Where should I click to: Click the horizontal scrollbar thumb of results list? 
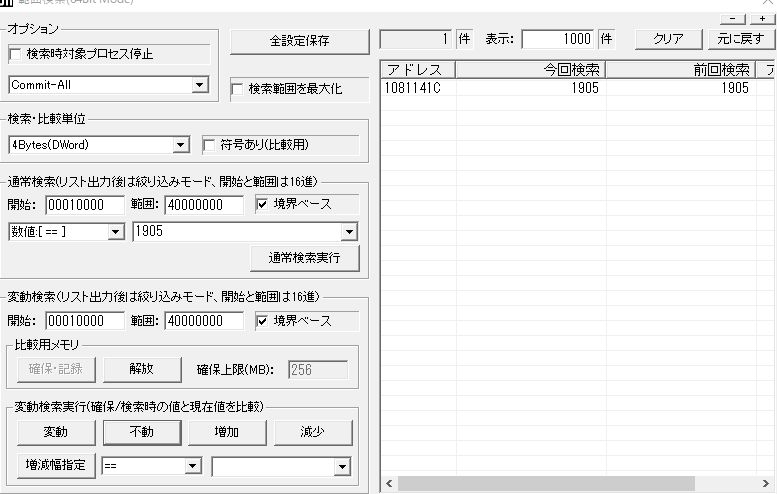pyautogui.click(x=546, y=484)
